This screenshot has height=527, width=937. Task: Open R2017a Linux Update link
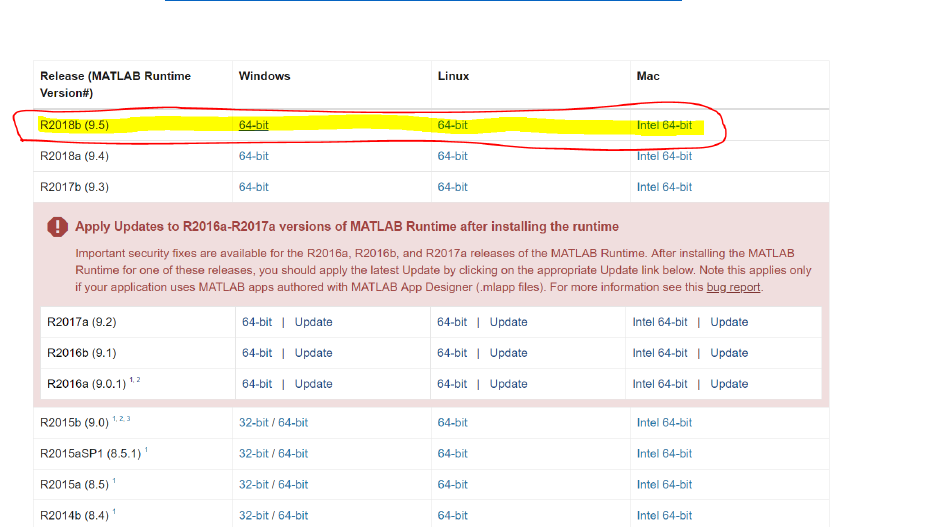tap(509, 322)
